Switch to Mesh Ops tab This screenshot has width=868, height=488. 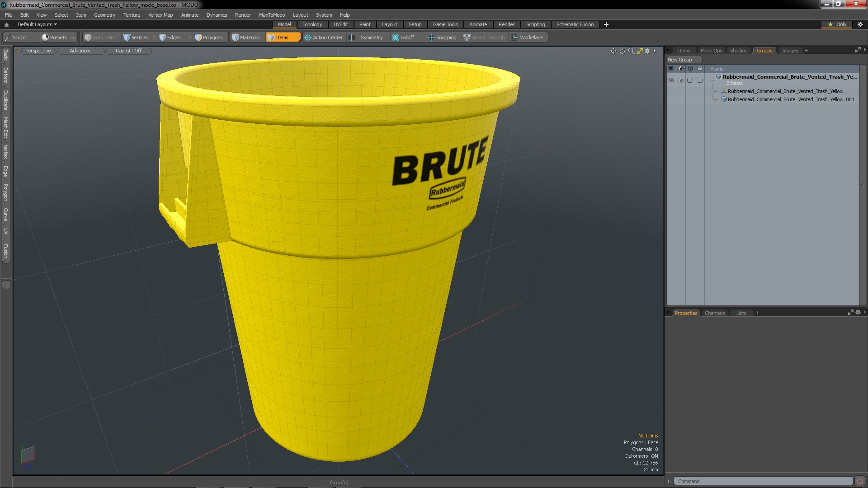coord(711,51)
